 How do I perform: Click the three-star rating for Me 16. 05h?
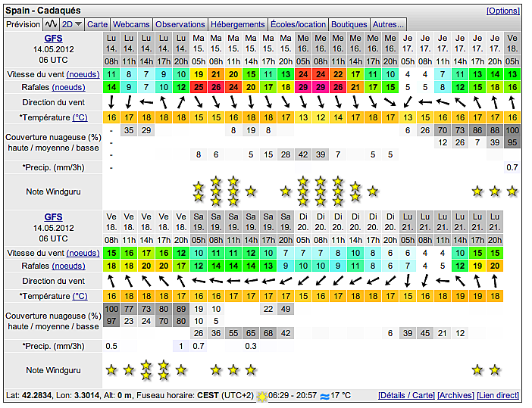point(303,192)
